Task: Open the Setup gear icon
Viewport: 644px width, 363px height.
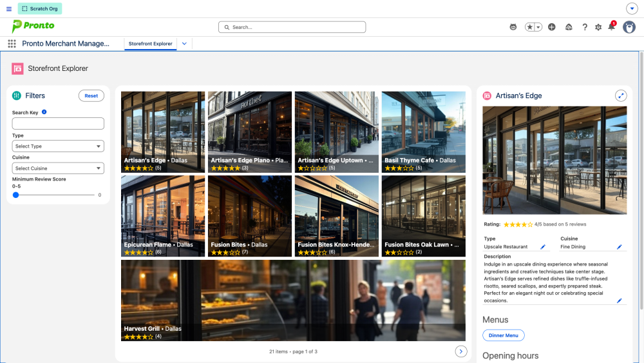Action: 598,27
